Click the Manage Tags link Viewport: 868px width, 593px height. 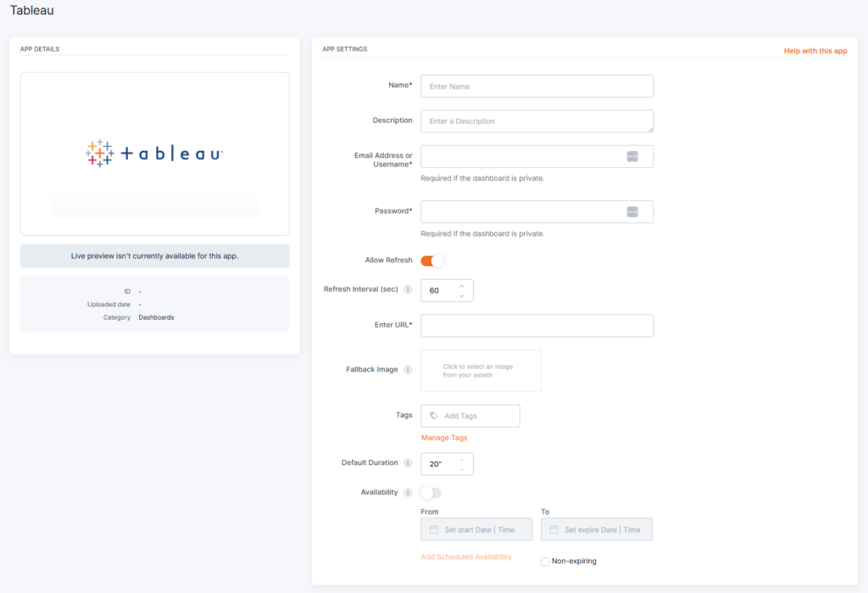coord(444,438)
